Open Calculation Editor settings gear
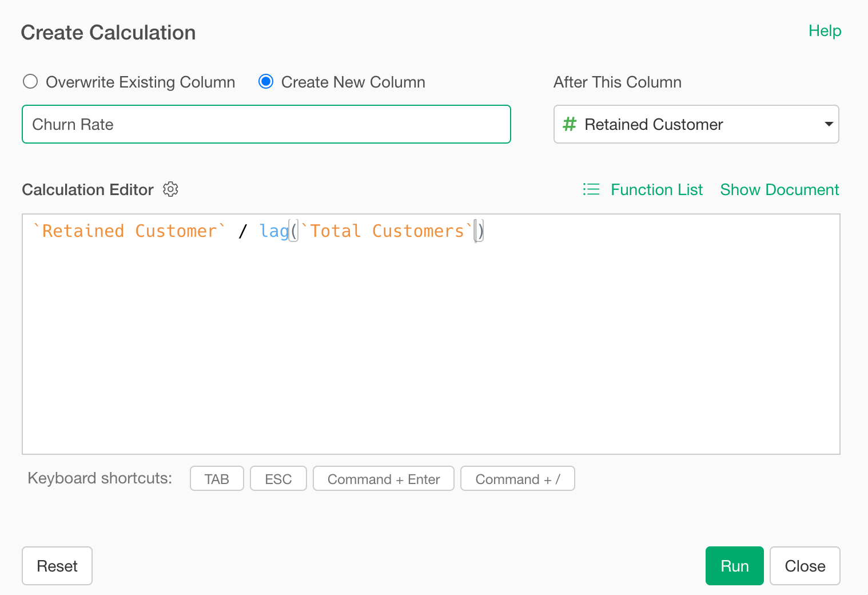Screen dimensions: 868x595 point(170,189)
